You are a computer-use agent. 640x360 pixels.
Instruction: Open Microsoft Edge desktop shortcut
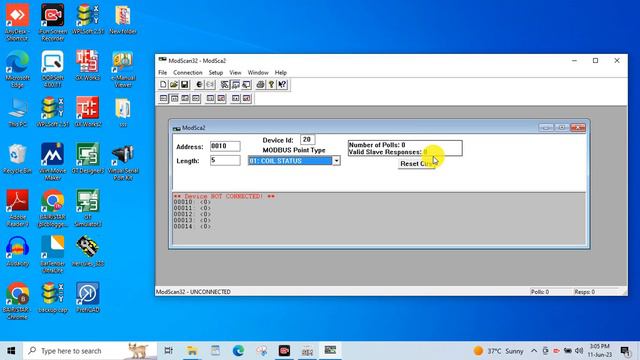17,69
